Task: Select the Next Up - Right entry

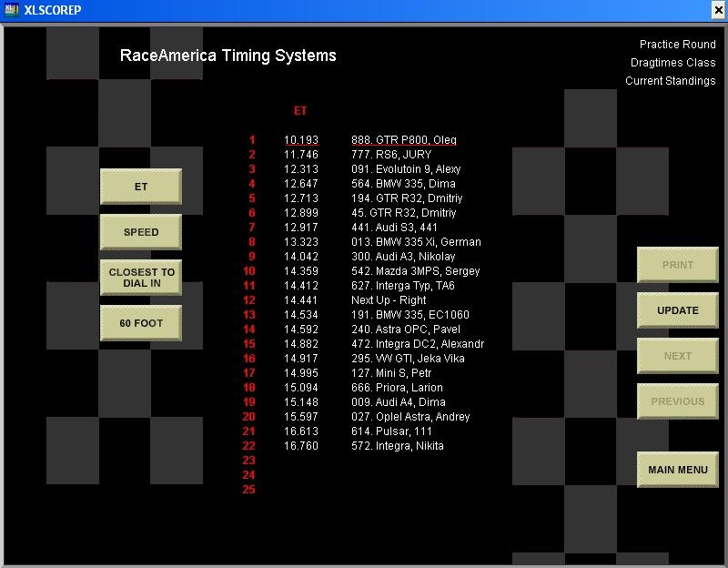Action: 389,300
